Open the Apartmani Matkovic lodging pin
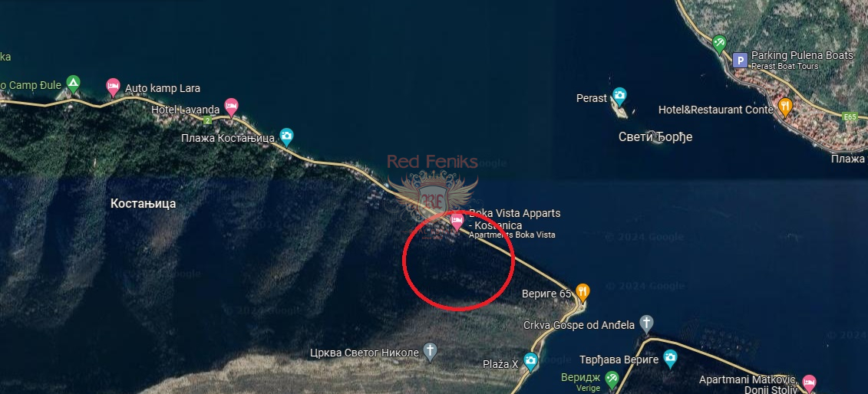 pyautogui.click(x=809, y=382)
